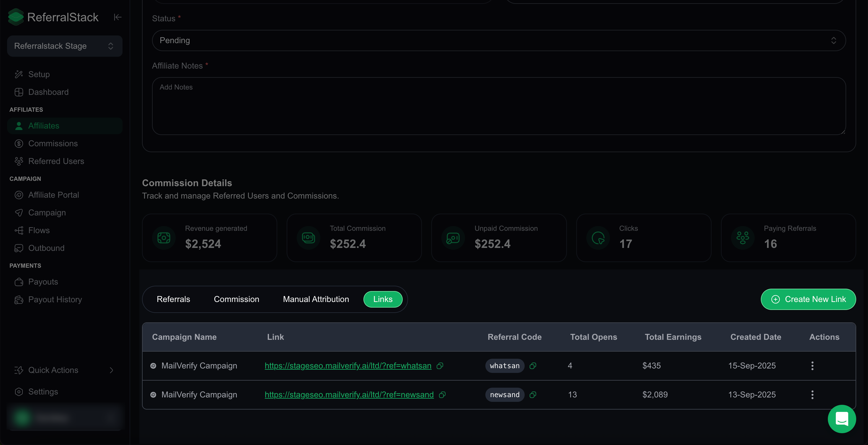Switch to the Referrals tab
Viewport: 868px width, 445px height.
point(173,299)
